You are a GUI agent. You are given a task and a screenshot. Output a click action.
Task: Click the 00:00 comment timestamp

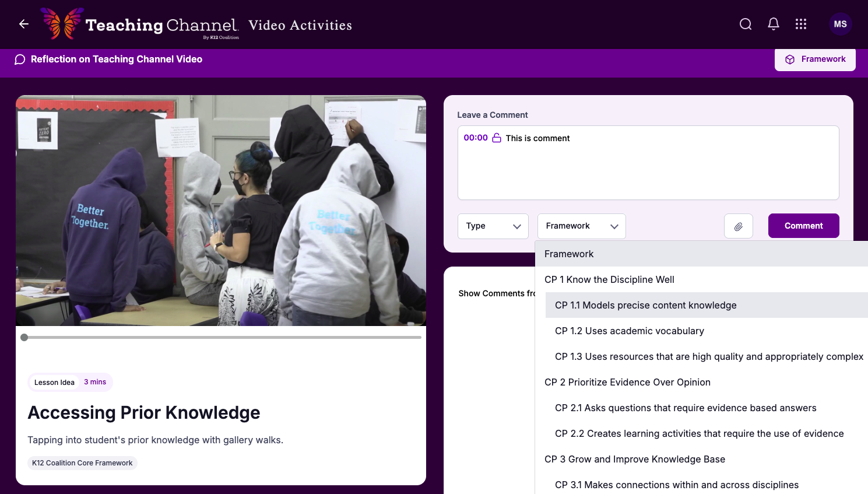pyautogui.click(x=476, y=138)
